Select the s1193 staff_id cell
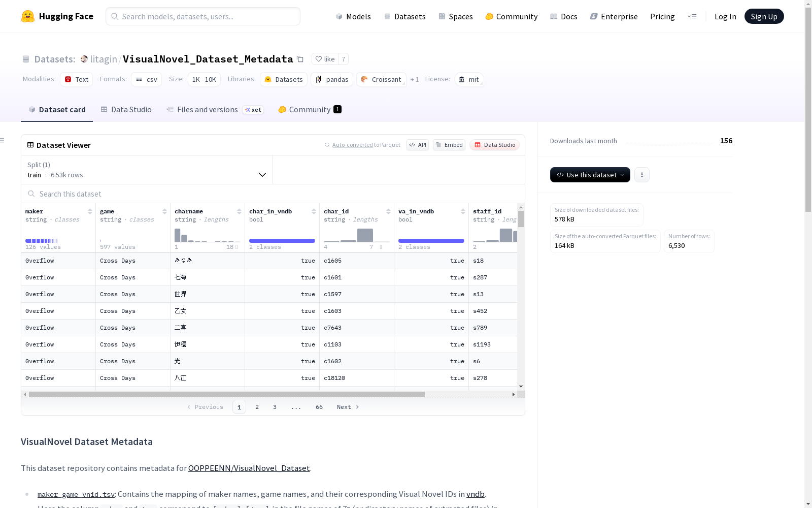The height and width of the screenshot is (508, 812). click(x=493, y=344)
